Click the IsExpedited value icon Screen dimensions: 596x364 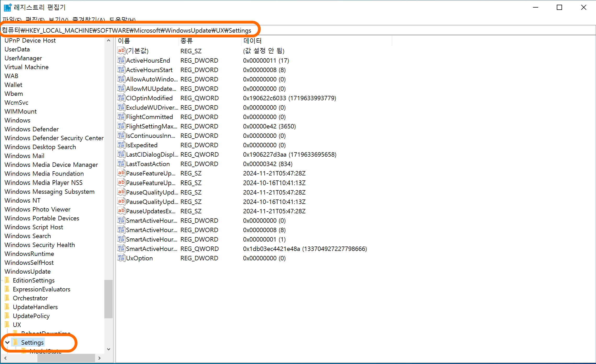(x=121, y=145)
